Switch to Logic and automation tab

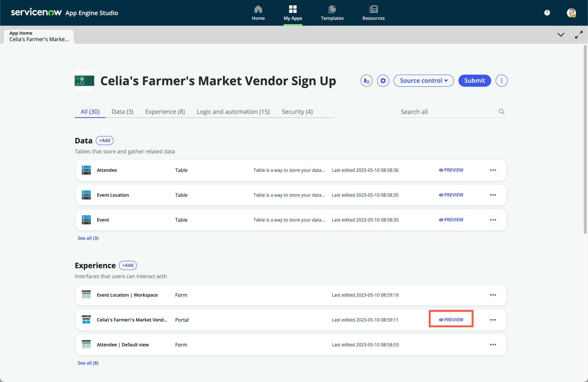[x=233, y=112]
